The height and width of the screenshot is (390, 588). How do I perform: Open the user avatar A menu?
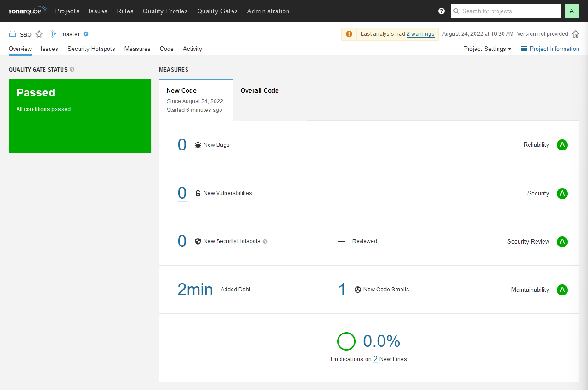point(571,11)
